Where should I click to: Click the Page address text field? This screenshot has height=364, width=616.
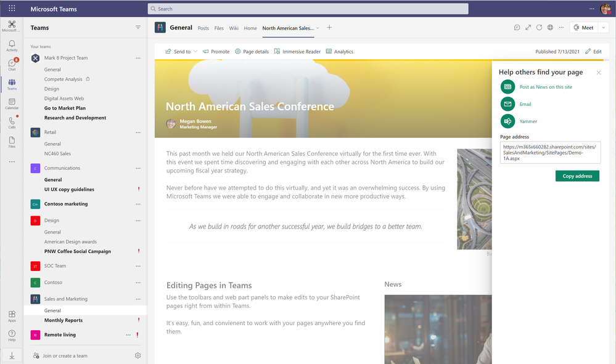[550, 152]
